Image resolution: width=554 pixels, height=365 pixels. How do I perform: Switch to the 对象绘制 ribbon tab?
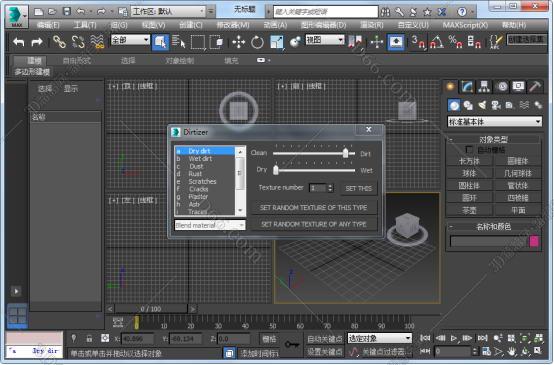tap(179, 60)
